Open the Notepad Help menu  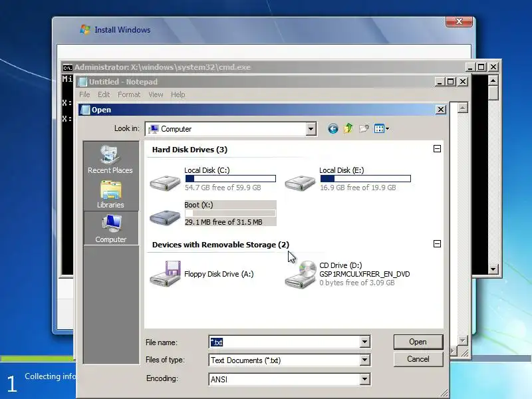(x=178, y=94)
